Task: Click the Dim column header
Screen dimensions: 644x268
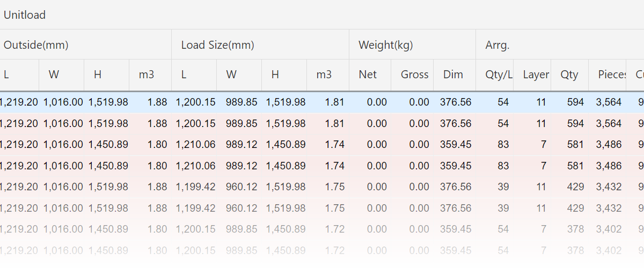Action: pos(453,75)
